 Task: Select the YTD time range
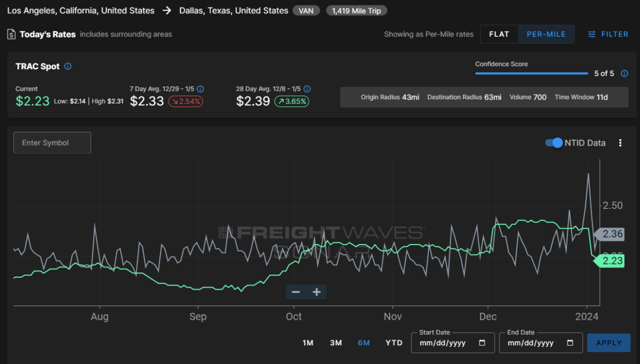tap(394, 343)
